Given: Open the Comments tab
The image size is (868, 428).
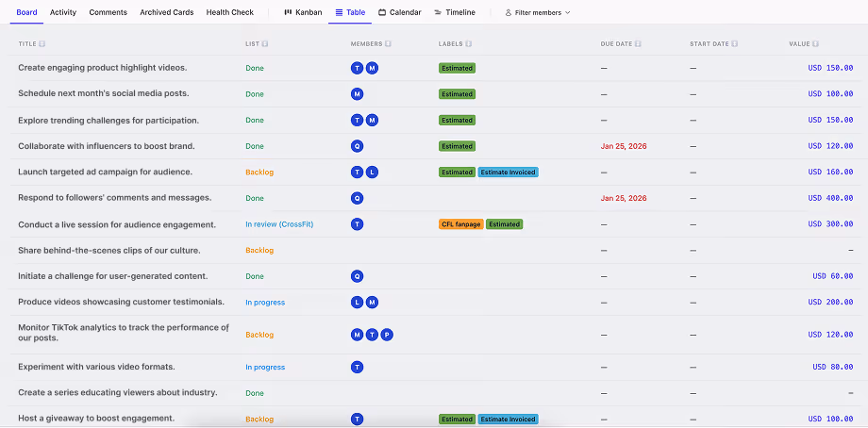Looking at the screenshot, I should tap(108, 12).
